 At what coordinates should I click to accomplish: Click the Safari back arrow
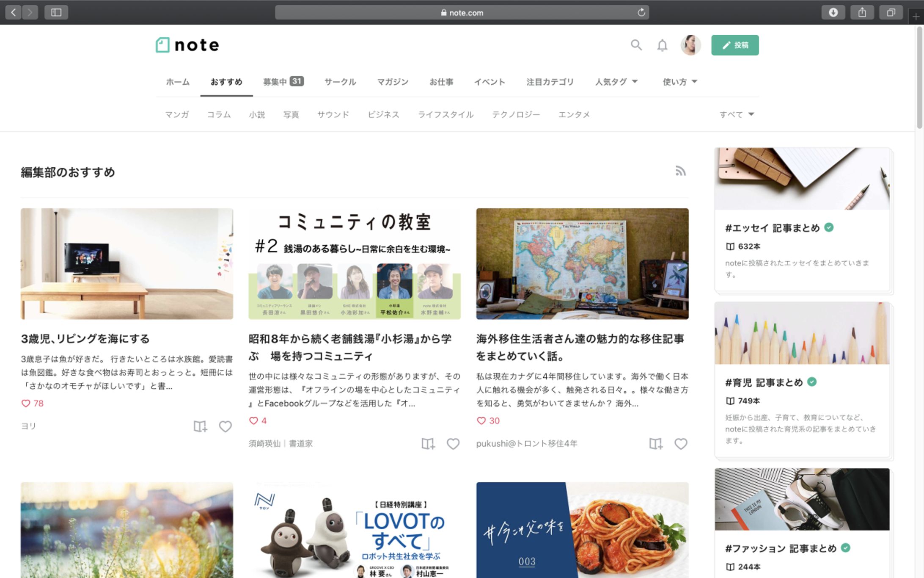click(x=14, y=13)
